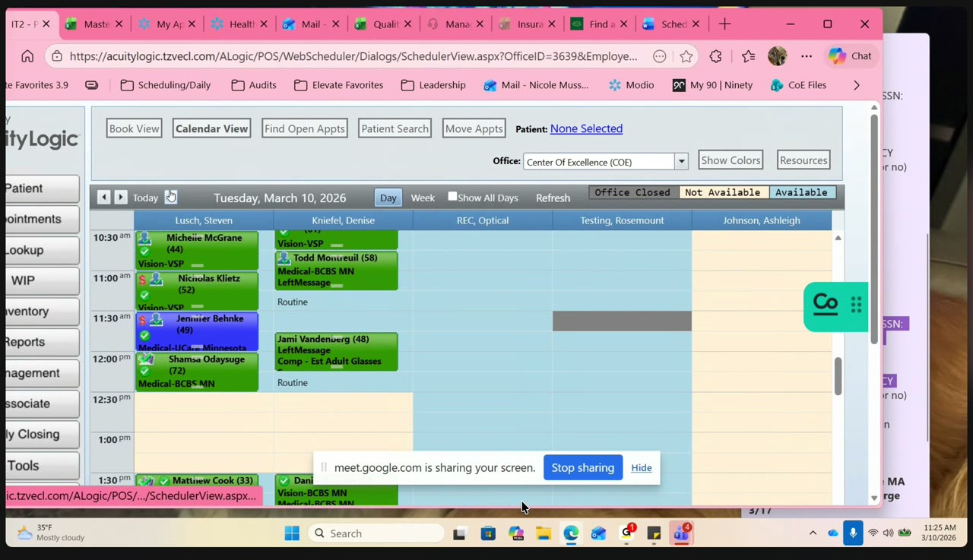The width and height of the screenshot is (973, 560).
Task: Click Refresh in scheduler toolbar
Action: (553, 198)
